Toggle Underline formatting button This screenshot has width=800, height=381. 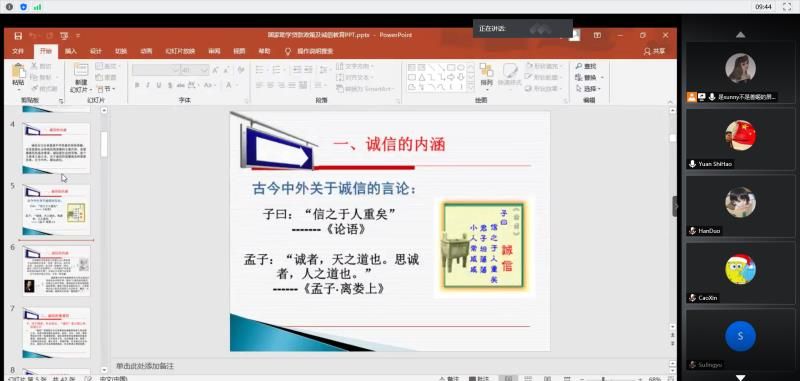click(159, 85)
